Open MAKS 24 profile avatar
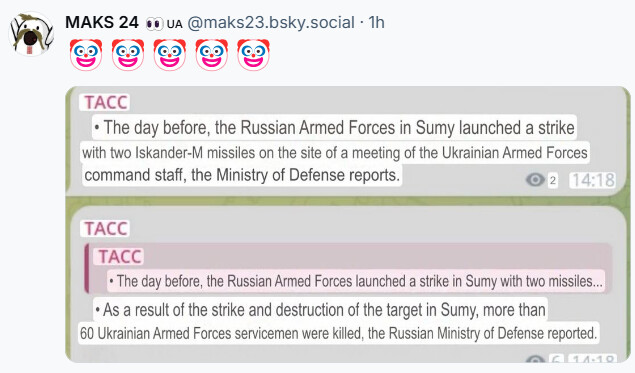 point(31,34)
